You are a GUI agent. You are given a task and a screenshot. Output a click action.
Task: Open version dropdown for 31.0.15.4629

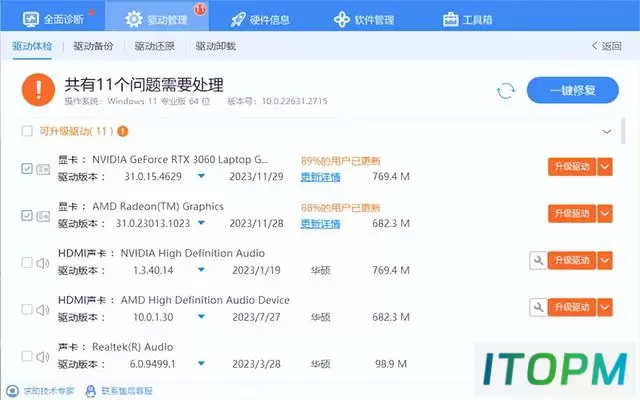click(201, 176)
